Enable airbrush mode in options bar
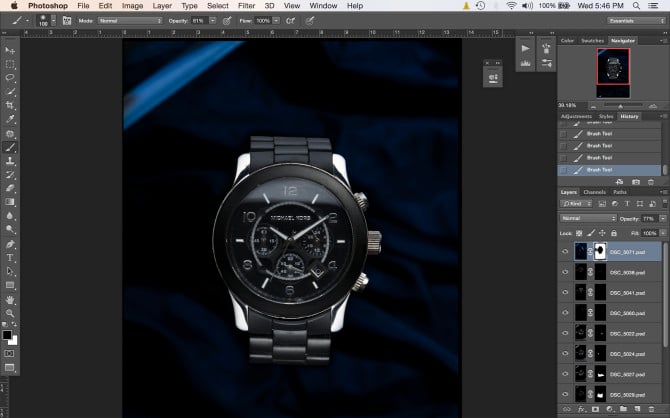670x418 pixels. coord(291,21)
